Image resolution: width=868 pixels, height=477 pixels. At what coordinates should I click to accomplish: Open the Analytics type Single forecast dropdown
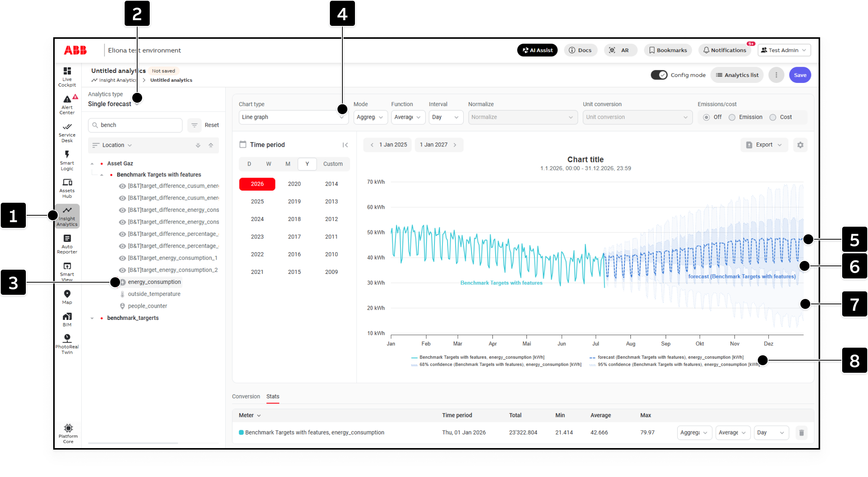tap(114, 104)
